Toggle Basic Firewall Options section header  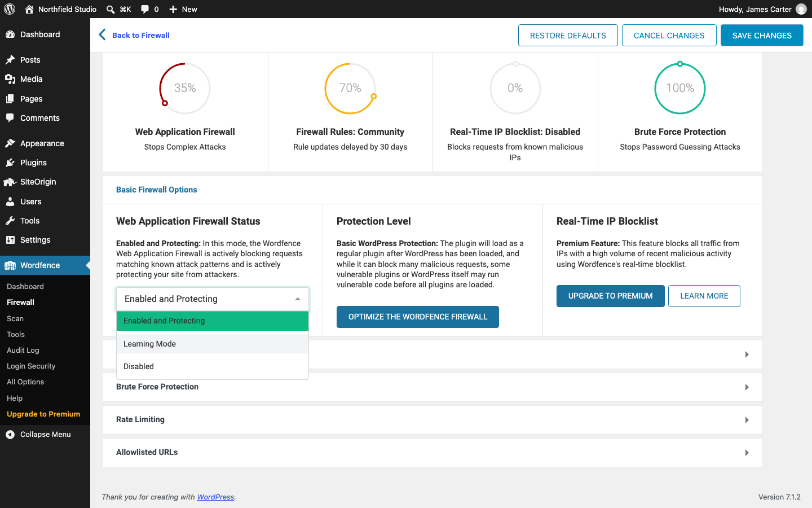pos(433,190)
